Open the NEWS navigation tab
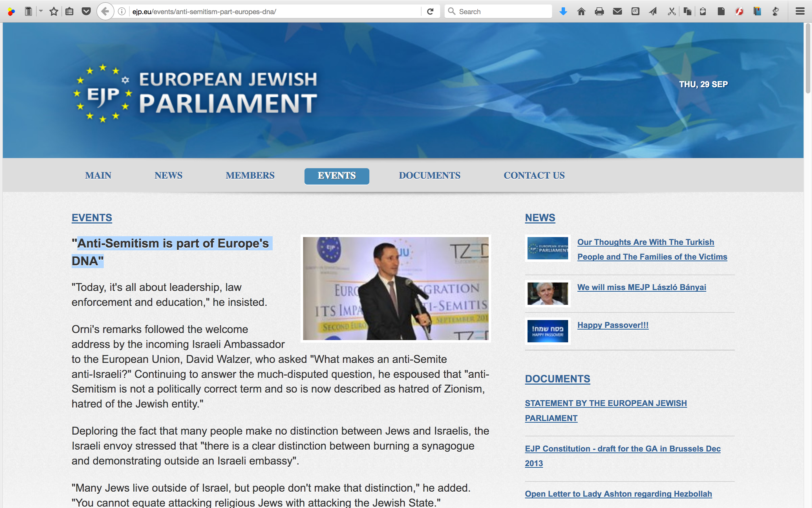This screenshot has width=812, height=508. click(x=168, y=176)
